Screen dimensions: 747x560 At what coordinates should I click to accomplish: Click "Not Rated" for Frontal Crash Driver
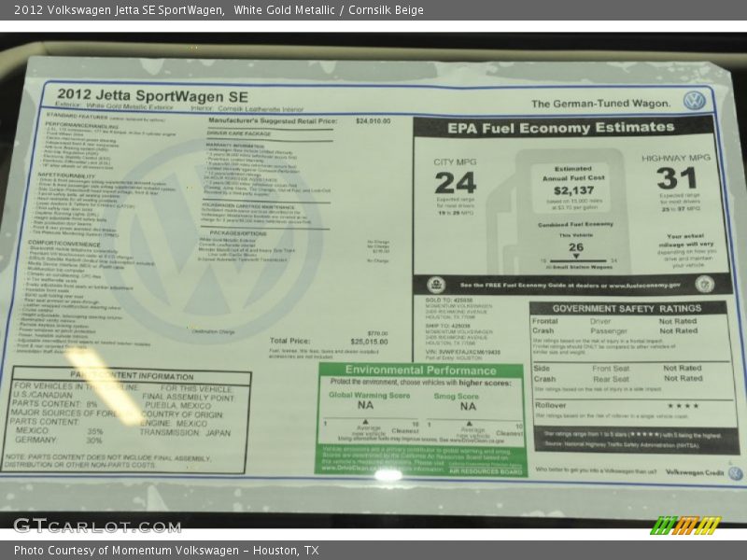point(678,321)
